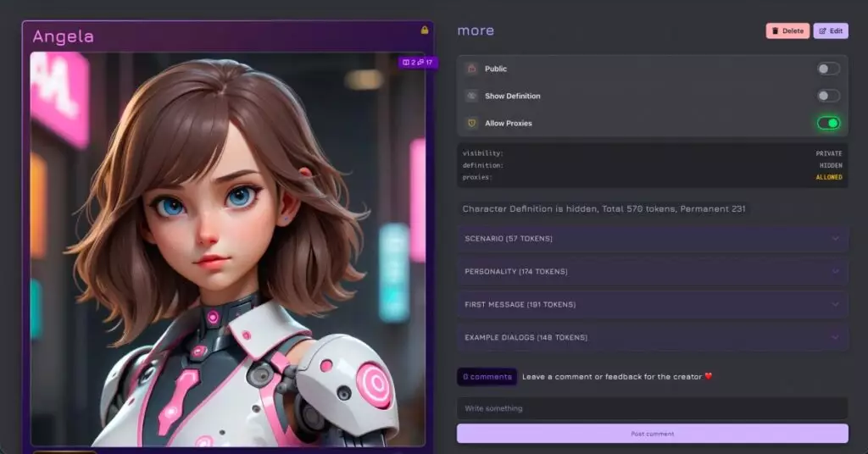Click the HIDDEN definition value

click(831, 165)
